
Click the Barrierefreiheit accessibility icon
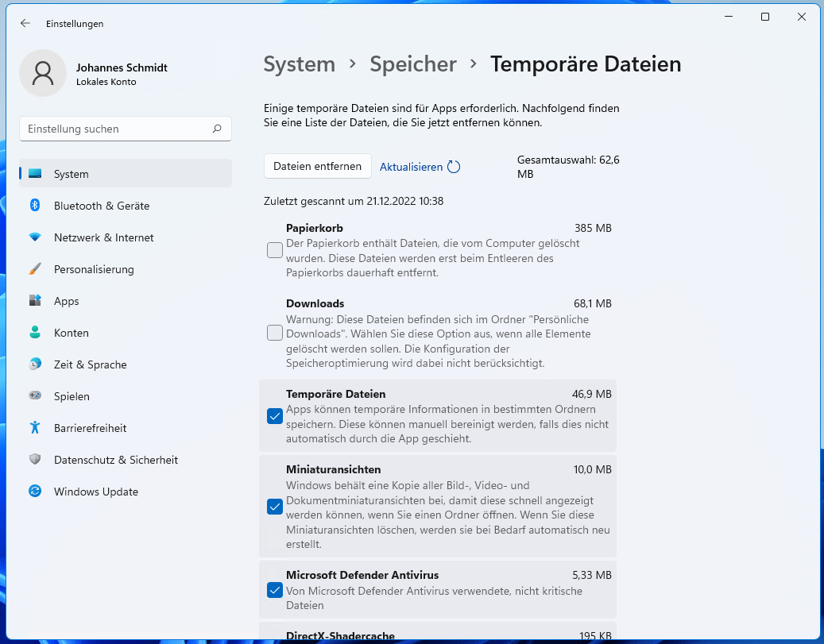point(35,427)
